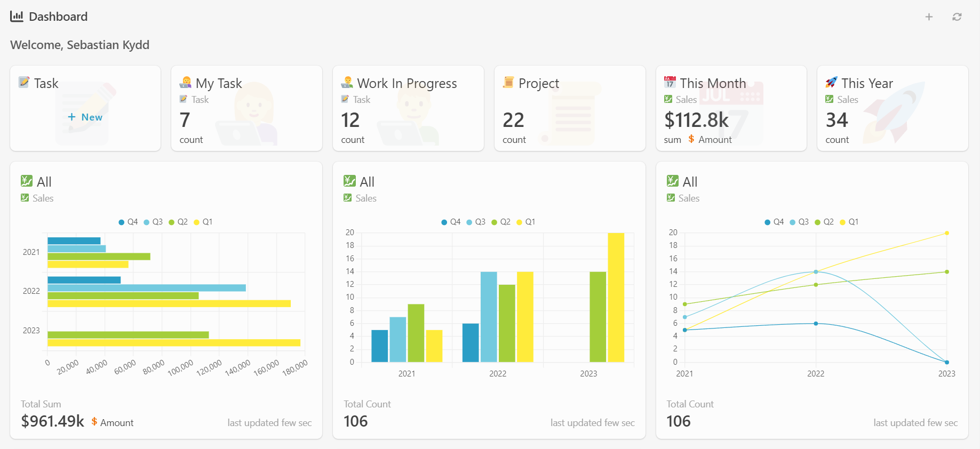Open the This Year card title

[x=867, y=83]
